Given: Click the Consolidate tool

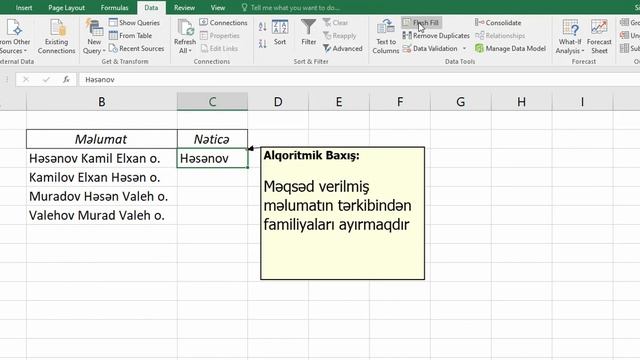Looking at the screenshot, I should point(498,23).
